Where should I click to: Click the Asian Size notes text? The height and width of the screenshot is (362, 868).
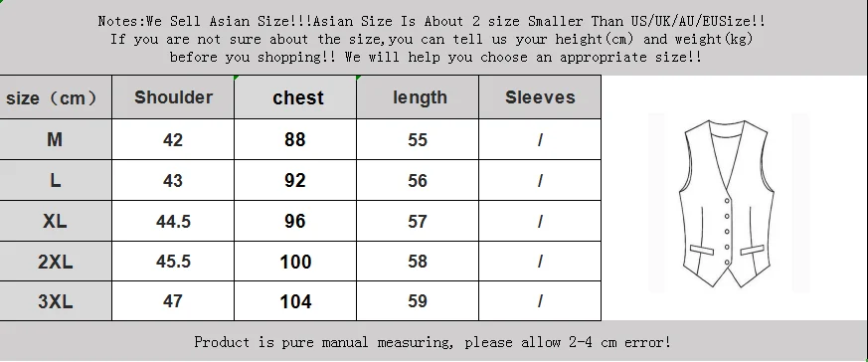tap(432, 39)
